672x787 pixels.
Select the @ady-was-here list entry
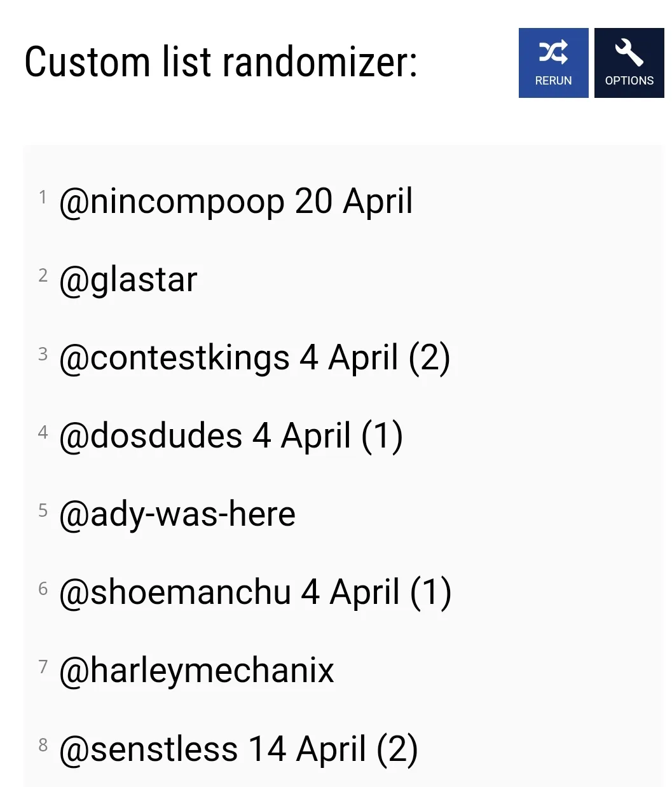coord(177,514)
